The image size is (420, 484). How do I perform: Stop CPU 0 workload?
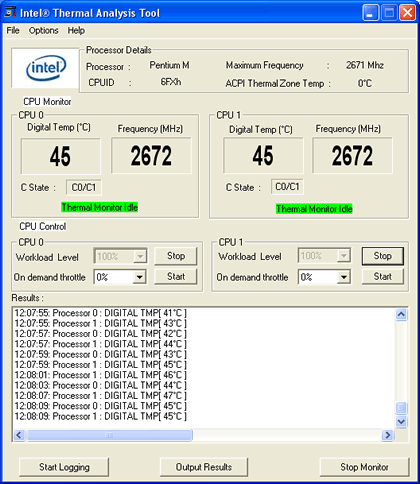pos(176,256)
